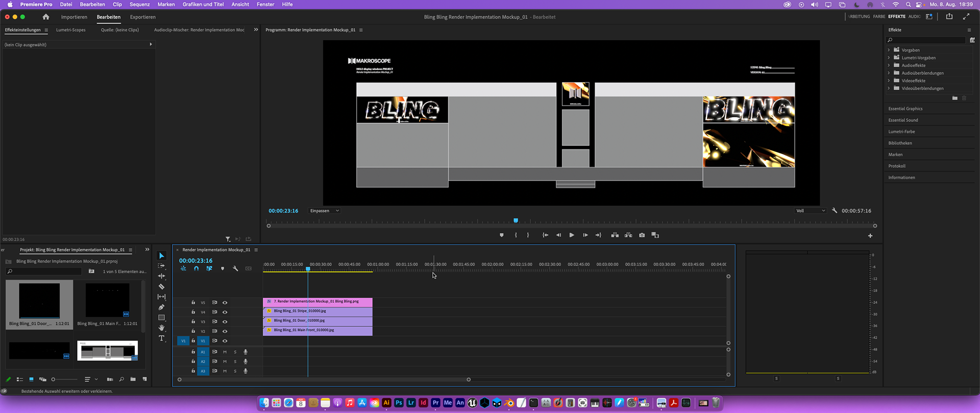Open Program monitor wrench settings
The image size is (980, 413).
(x=835, y=211)
